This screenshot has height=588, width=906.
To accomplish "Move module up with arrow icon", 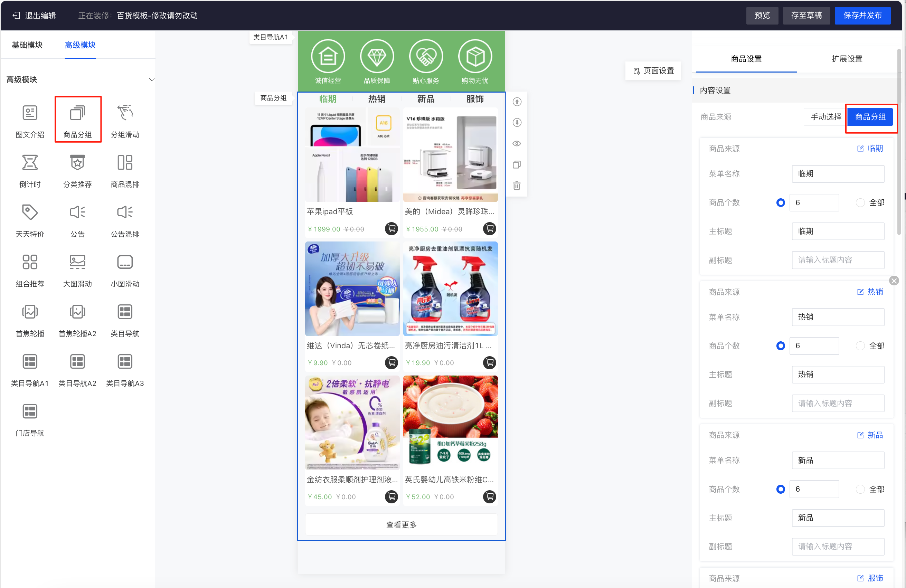I will click(517, 102).
